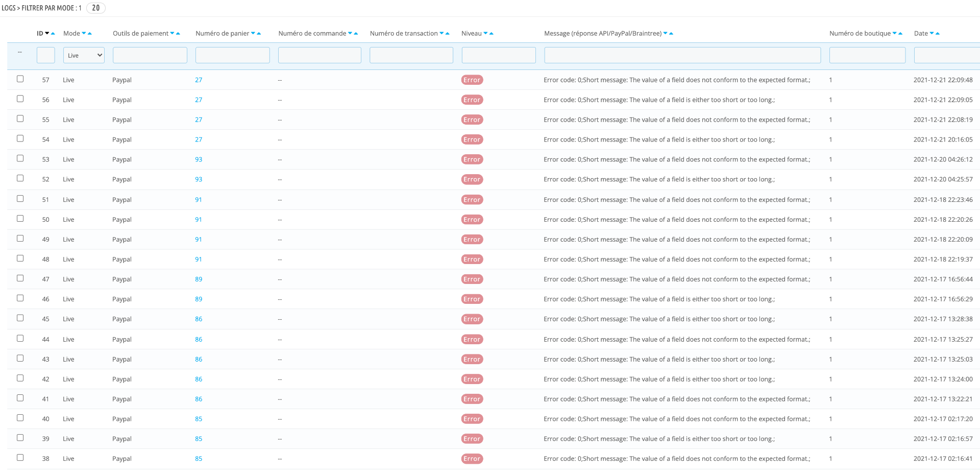Screen dimensions: 980x475
Task: Sort Mode column descending arrow
Action: coord(84,33)
